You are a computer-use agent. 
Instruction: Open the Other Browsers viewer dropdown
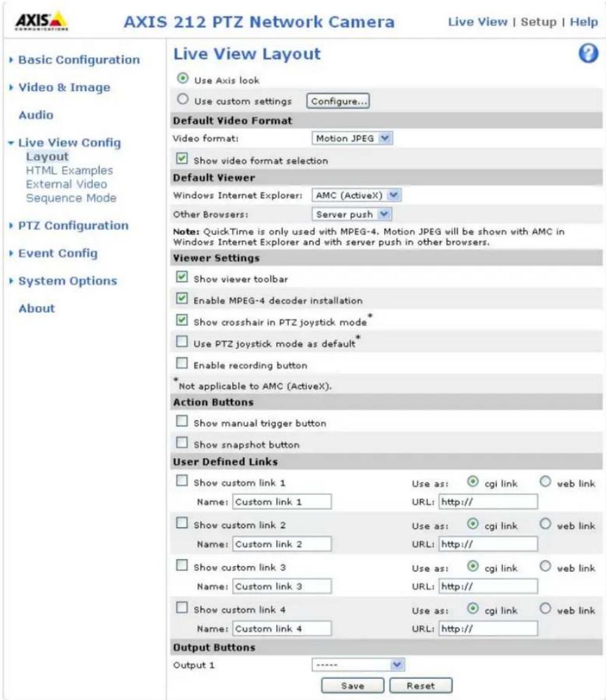[352, 214]
